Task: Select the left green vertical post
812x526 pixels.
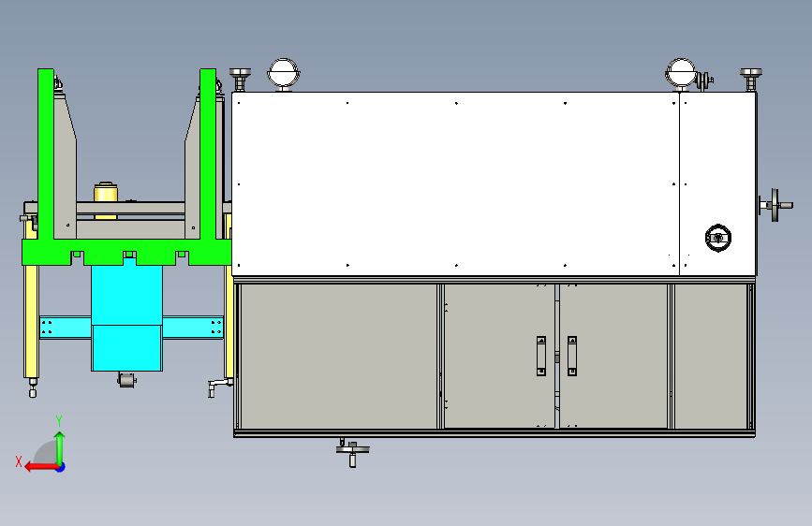Action: click(46, 153)
